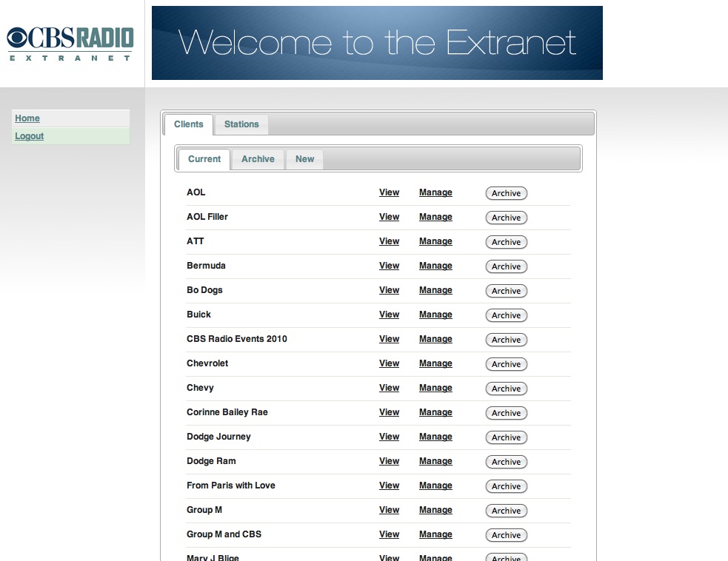Manage the ATT client
The image size is (728, 561).
(x=435, y=241)
